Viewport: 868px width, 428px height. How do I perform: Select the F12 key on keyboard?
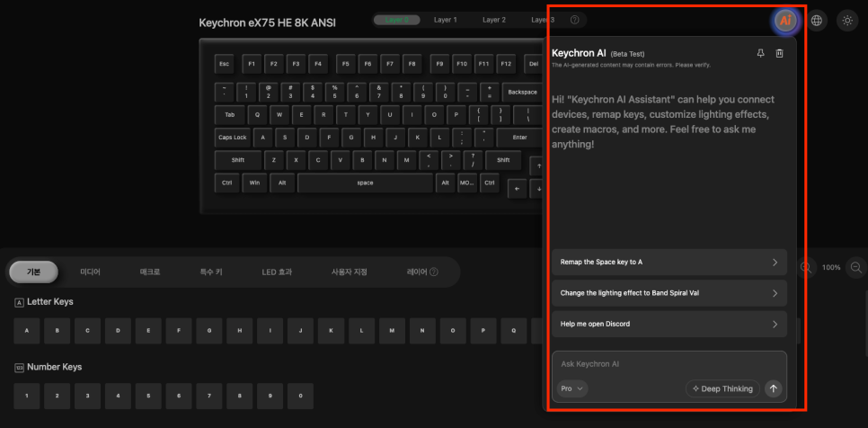pyautogui.click(x=506, y=64)
